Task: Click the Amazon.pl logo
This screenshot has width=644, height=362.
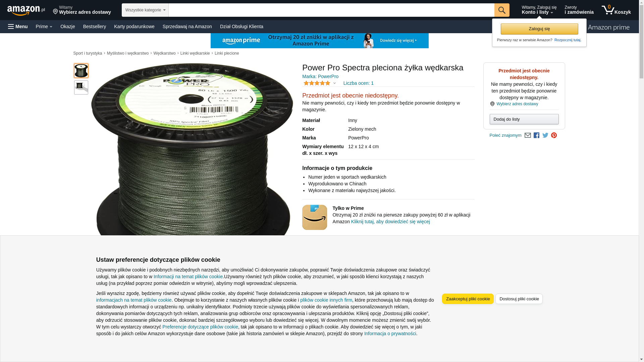Action: pos(26,10)
